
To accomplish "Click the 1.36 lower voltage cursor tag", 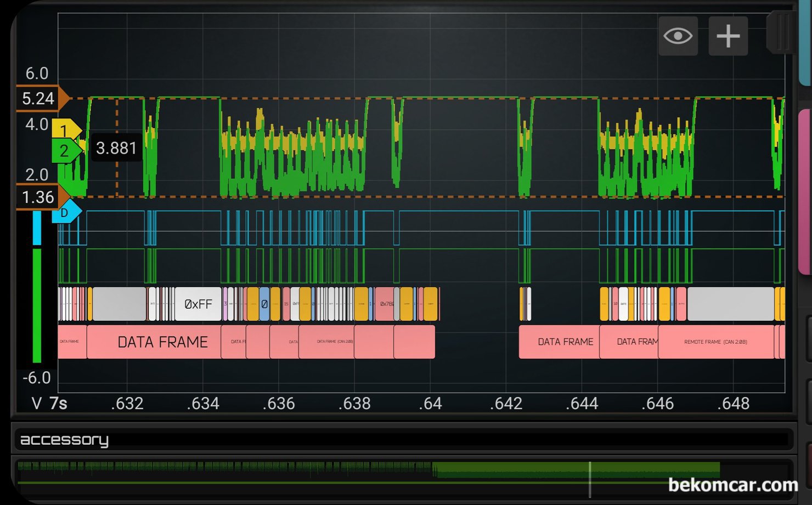I will 38,197.
